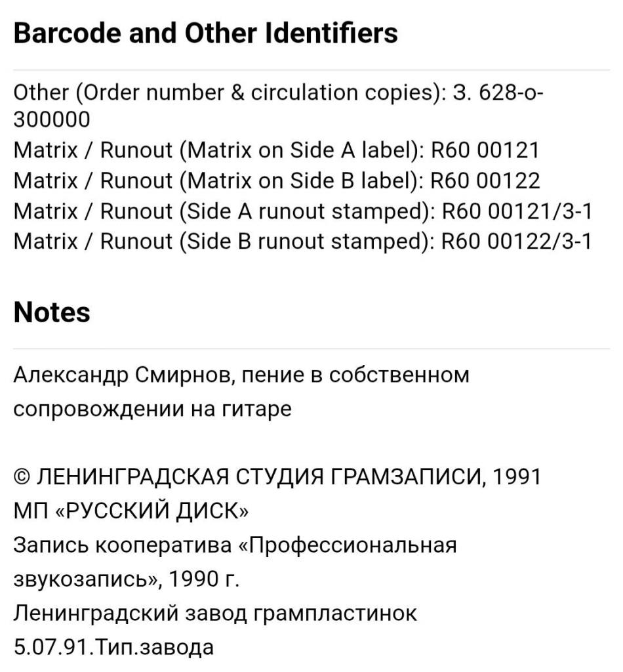Click the 'Notes' section heading

tap(52, 312)
